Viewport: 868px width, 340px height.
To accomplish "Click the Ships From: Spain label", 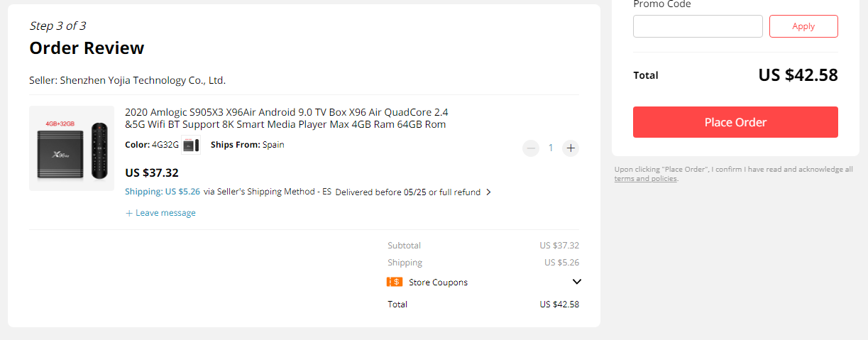I will [x=247, y=145].
